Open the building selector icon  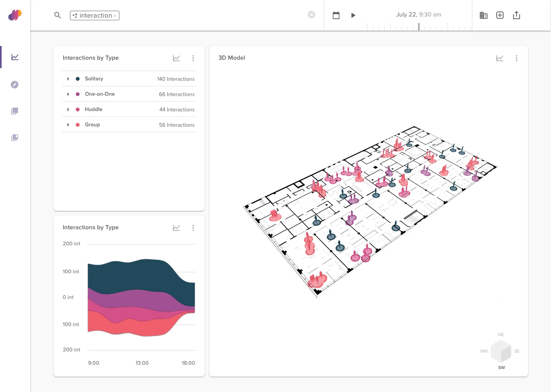pyautogui.click(x=483, y=15)
